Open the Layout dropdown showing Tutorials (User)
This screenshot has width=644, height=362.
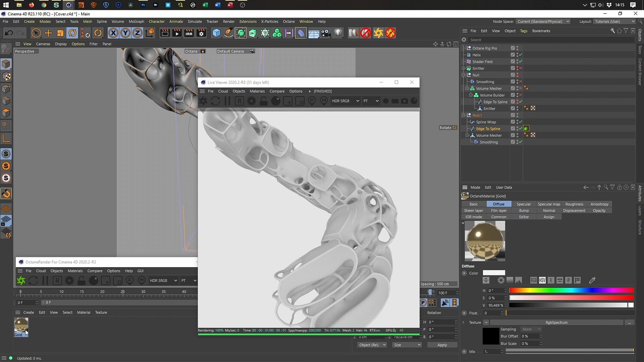point(615,21)
